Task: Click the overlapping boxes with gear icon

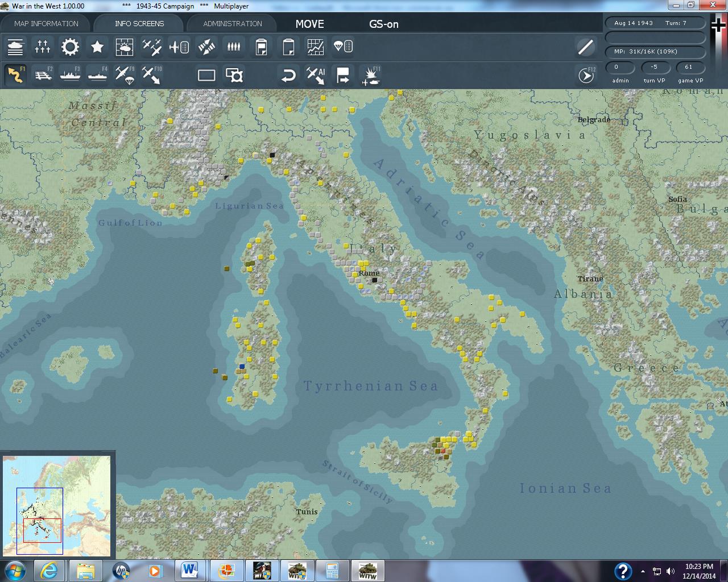Action: 234,75
